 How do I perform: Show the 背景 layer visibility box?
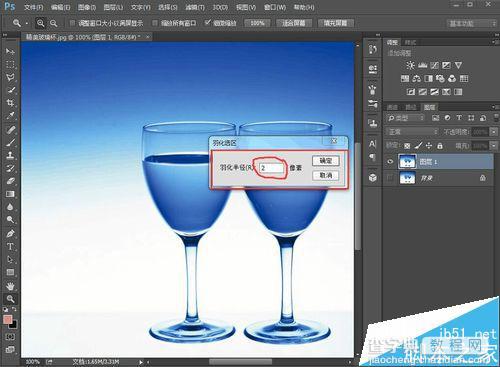click(390, 178)
